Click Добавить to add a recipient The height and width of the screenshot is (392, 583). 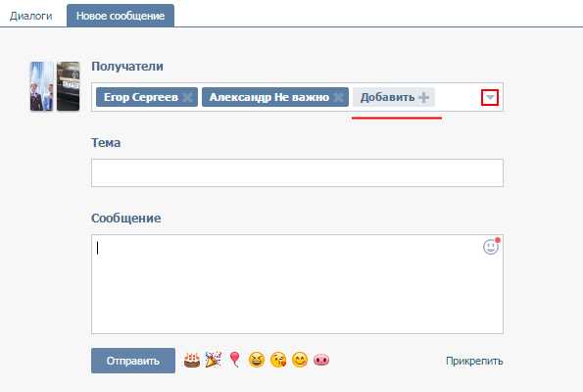[x=394, y=97]
